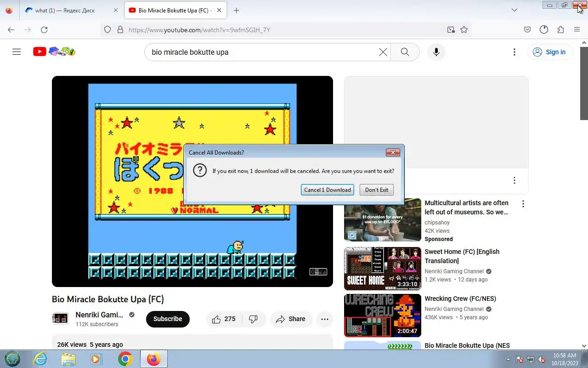
Task: Open Nenriki Gaming channel avatar
Action: tap(60, 318)
